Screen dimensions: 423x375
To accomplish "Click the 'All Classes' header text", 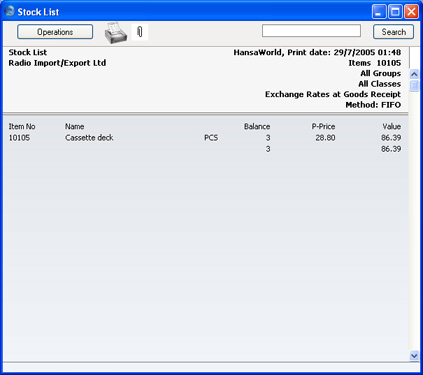I will click(380, 84).
